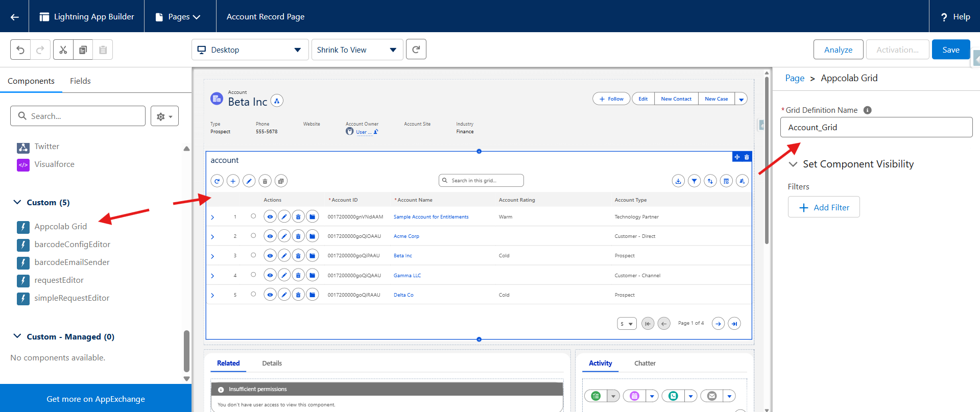Open the Shrink To View dropdown
Image resolution: width=980 pixels, height=412 pixels.
click(357, 50)
